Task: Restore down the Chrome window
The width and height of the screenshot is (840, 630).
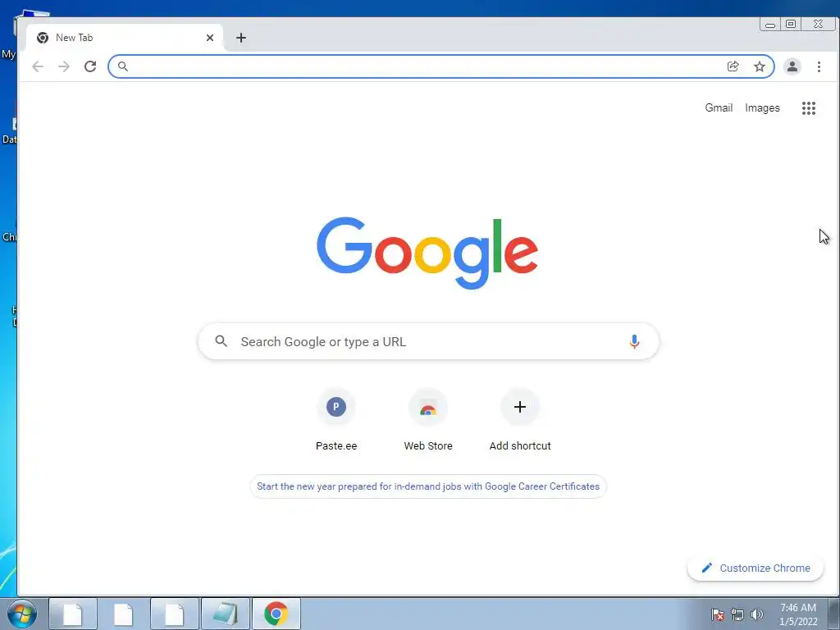Action: [791, 24]
